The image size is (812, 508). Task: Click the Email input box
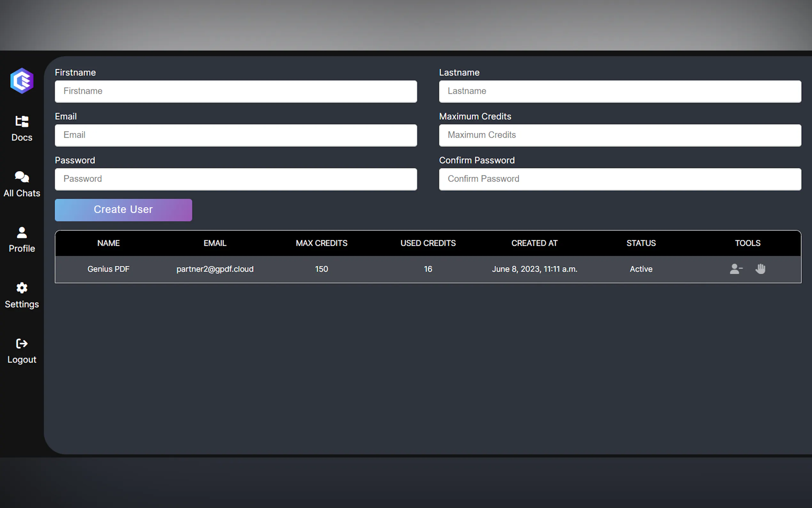pos(236,135)
